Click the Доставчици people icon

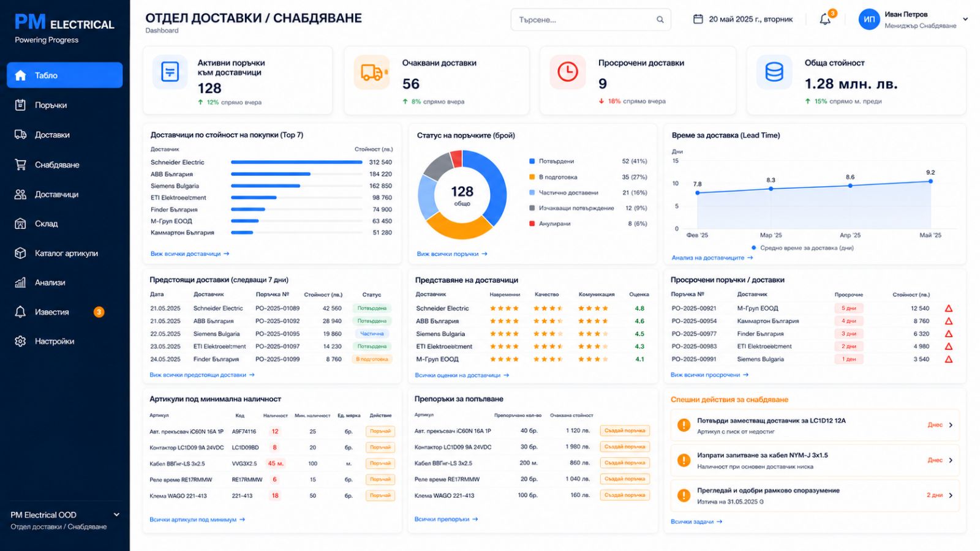[x=20, y=194]
